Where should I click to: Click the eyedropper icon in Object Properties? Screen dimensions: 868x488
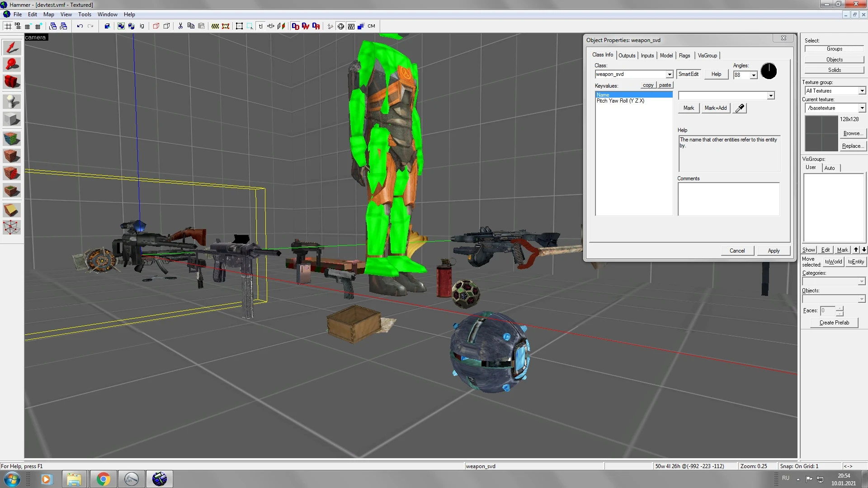(x=740, y=108)
